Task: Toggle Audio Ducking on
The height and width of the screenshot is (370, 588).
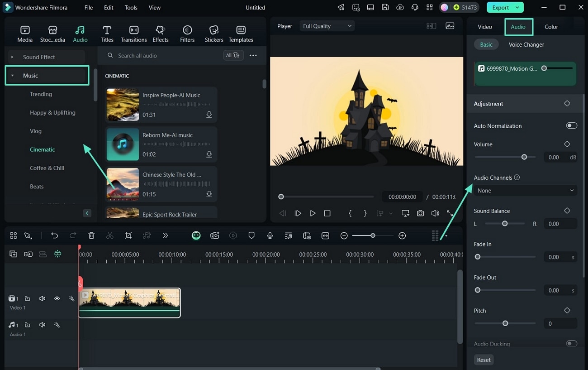Action: 571,344
